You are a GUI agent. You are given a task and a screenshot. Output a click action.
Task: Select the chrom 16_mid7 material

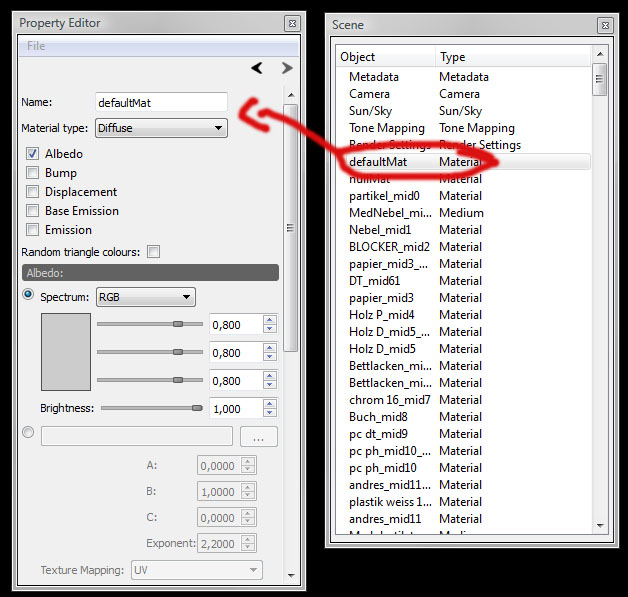point(390,400)
